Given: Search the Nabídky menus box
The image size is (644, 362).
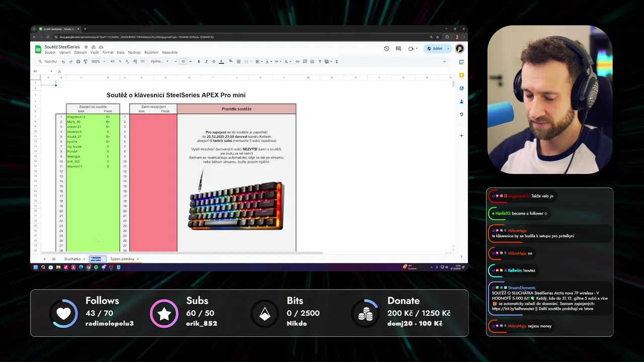Looking at the screenshot, I should click(x=47, y=61).
